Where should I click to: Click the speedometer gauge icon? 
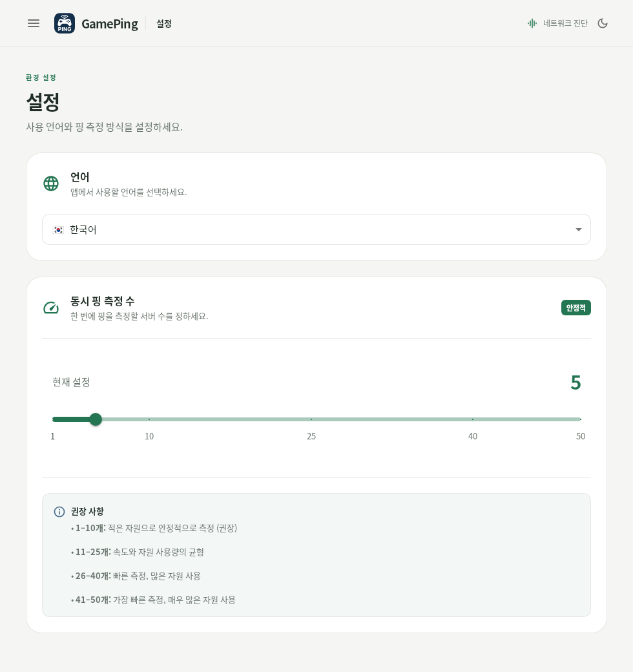(51, 308)
